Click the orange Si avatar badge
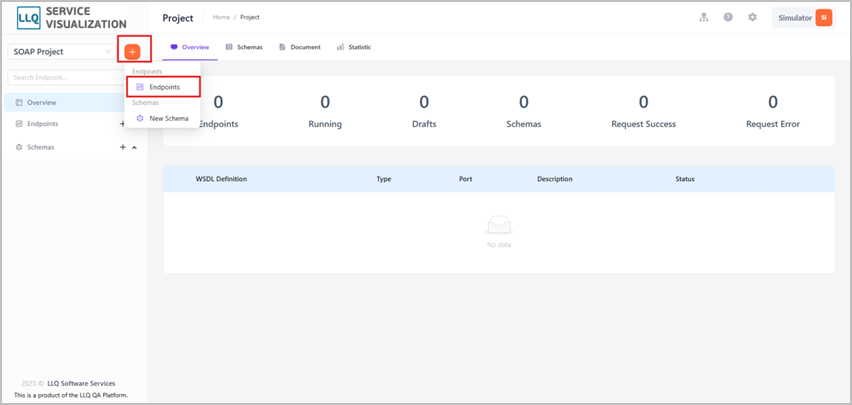This screenshot has width=852, height=405. pos(823,17)
